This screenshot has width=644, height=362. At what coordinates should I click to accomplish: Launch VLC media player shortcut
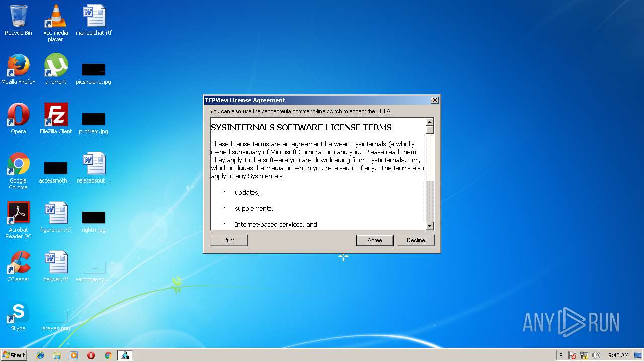(x=55, y=23)
